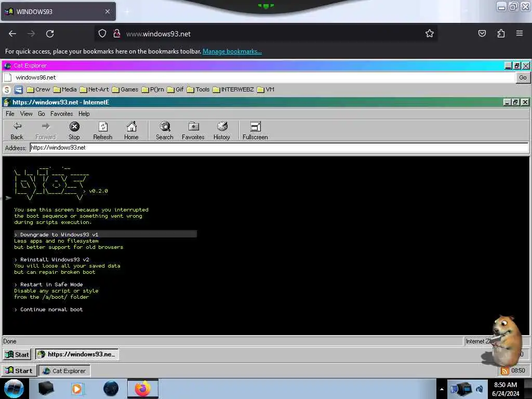Switch InternetE to Fullscreen
Screen dimensions: 532x399
tap(255, 130)
